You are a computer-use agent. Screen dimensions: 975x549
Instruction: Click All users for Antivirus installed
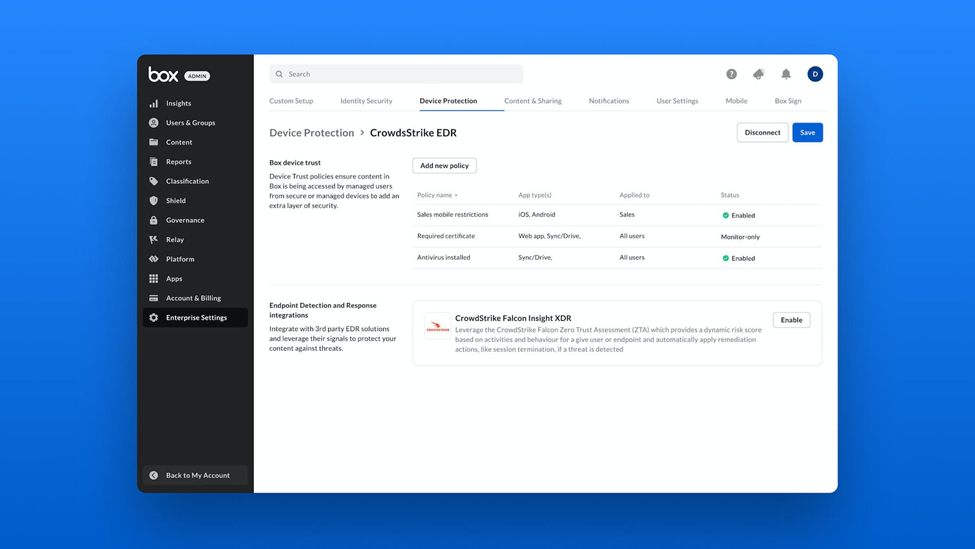pos(632,257)
